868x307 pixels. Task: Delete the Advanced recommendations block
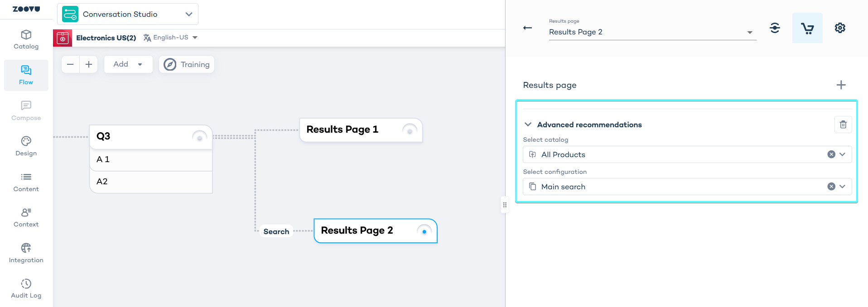click(843, 125)
